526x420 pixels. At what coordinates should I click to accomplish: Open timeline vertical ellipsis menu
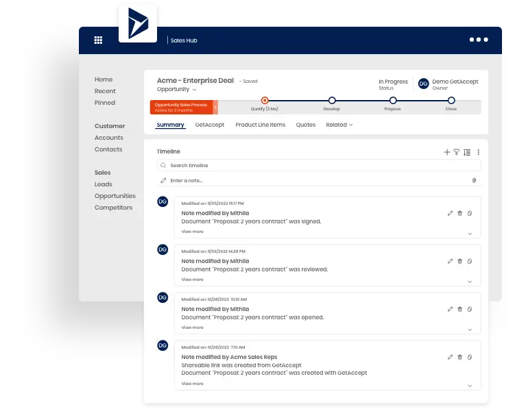479,152
